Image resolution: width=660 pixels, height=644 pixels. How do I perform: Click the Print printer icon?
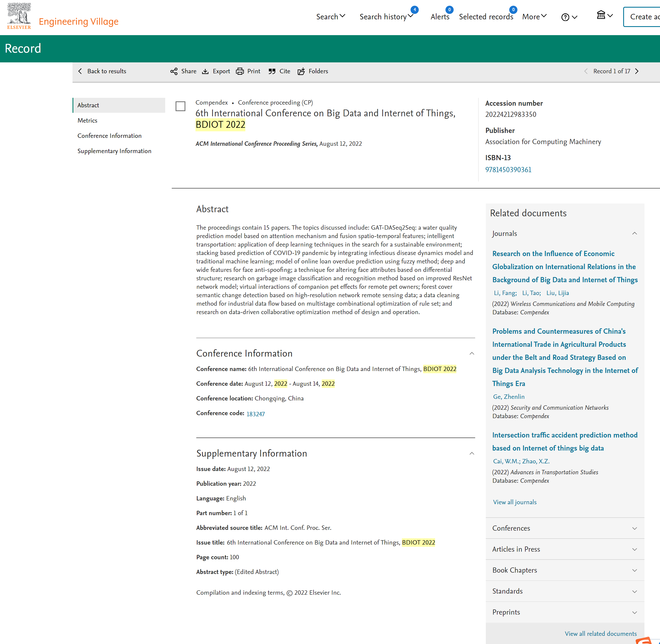point(240,71)
